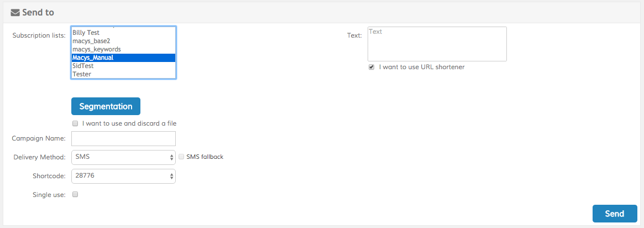Expand the Shortcode dropdown showing 28776
This screenshot has height=228, width=644.
pyautogui.click(x=123, y=176)
